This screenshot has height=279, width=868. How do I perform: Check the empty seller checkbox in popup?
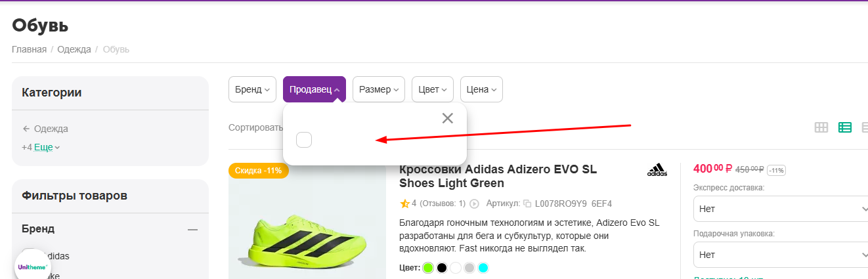304,140
